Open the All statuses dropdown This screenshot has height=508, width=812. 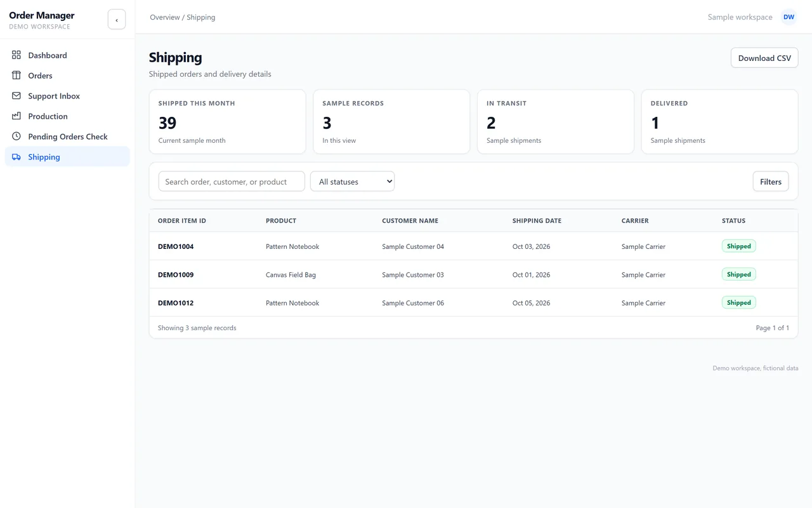click(x=352, y=182)
